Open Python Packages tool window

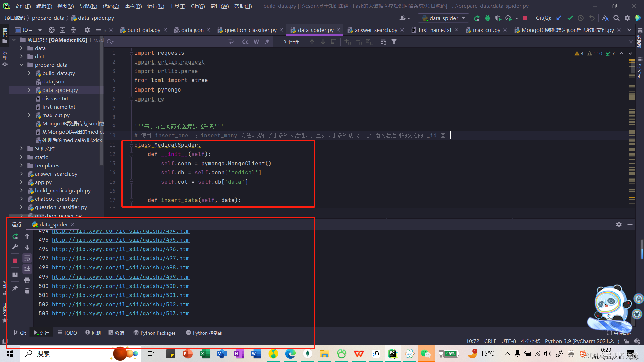pyautogui.click(x=155, y=333)
